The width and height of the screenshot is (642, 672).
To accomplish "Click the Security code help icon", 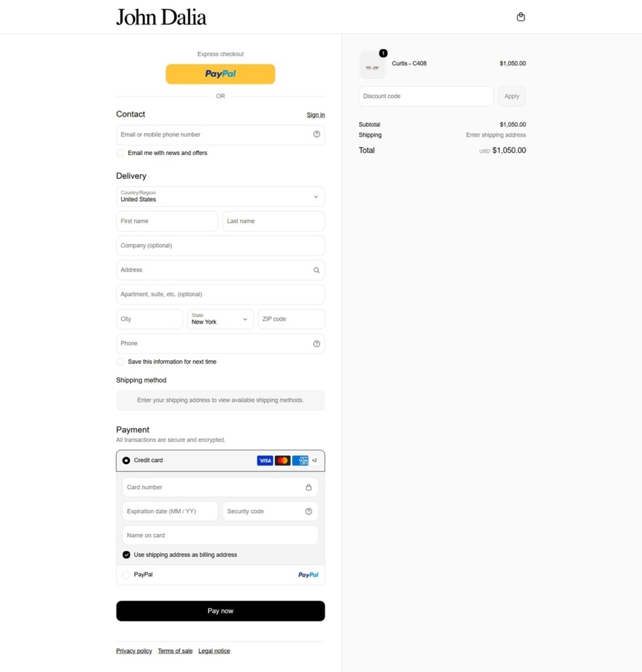I will (309, 511).
